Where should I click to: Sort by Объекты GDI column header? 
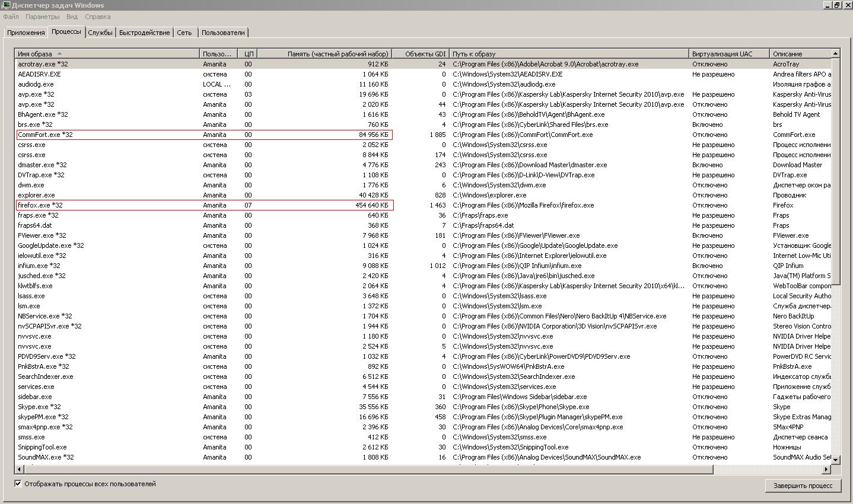[421, 54]
